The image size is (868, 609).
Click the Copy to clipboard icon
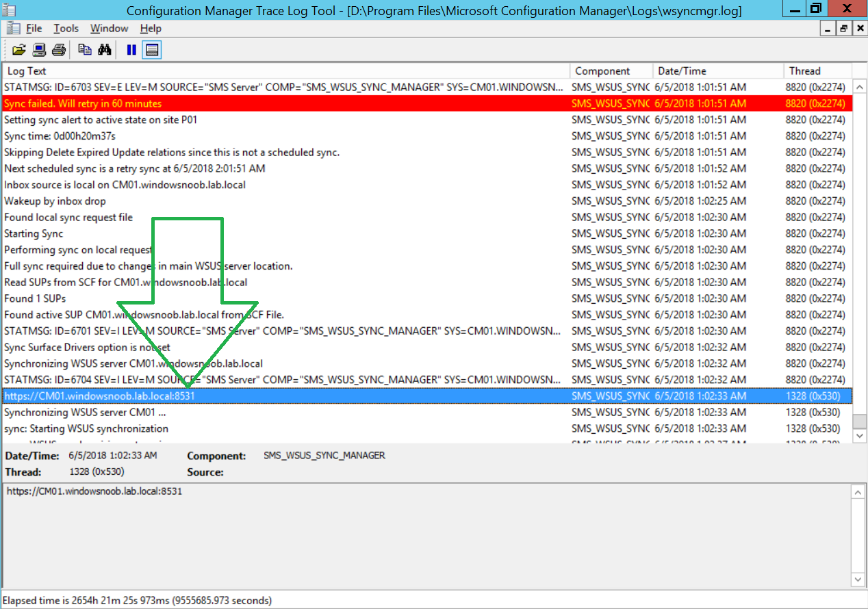click(x=85, y=50)
